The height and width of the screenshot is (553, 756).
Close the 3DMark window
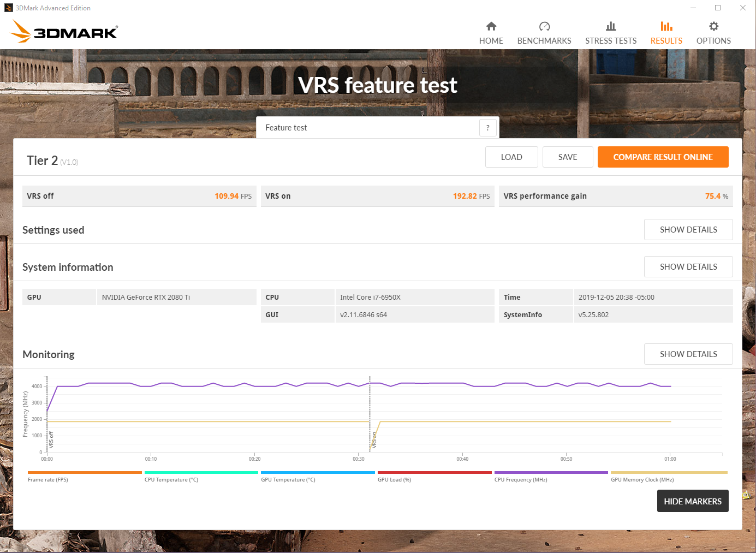coord(743,8)
